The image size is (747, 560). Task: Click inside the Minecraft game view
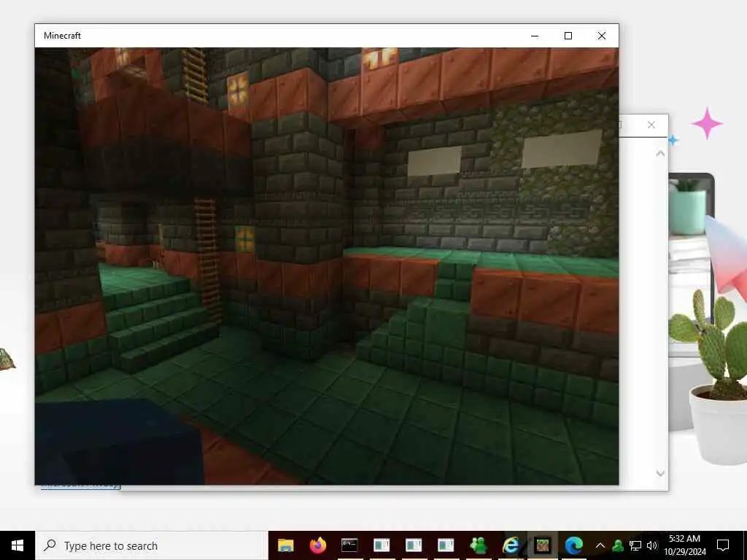pyautogui.click(x=327, y=265)
